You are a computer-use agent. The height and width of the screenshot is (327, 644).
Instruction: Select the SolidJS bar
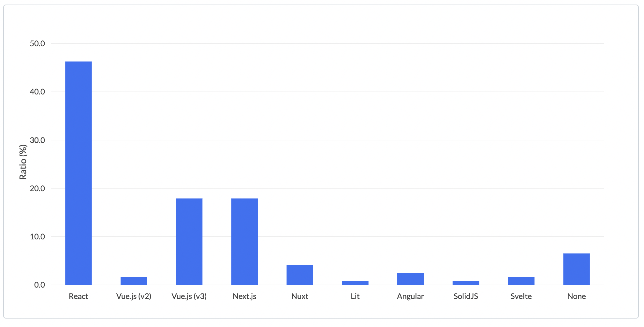click(466, 283)
